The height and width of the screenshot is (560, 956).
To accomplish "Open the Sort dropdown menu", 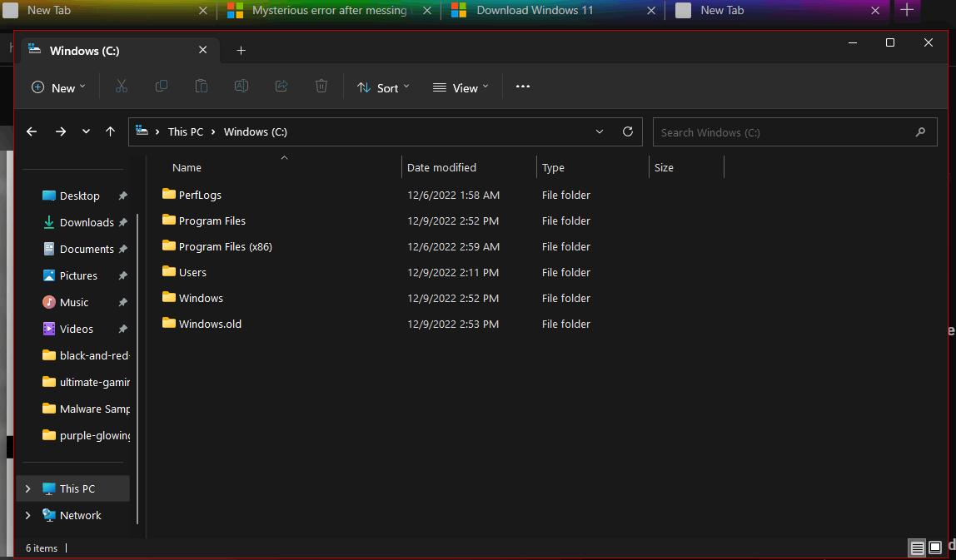I will [x=383, y=87].
